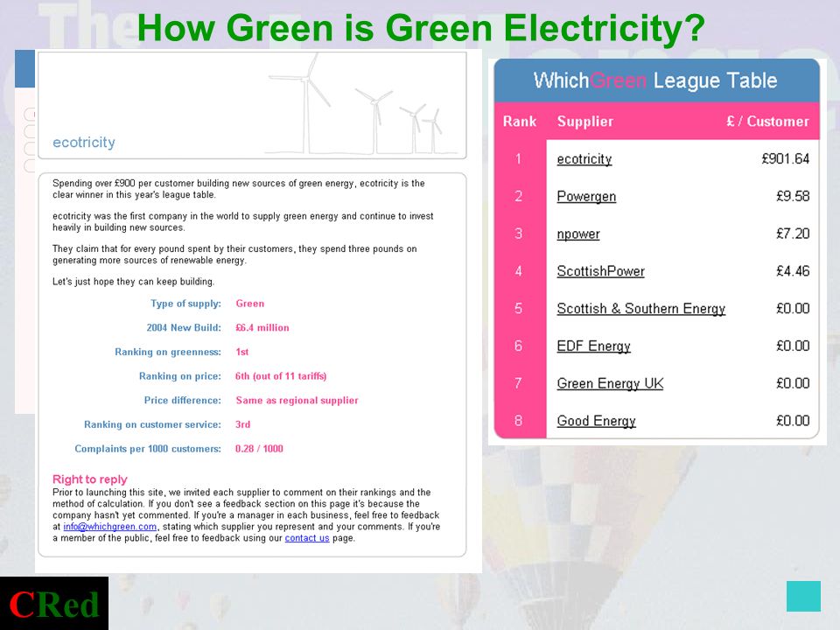This screenshot has height=630, width=840.
Task: Click the '2004 New Build:' label
Action: pos(184,328)
